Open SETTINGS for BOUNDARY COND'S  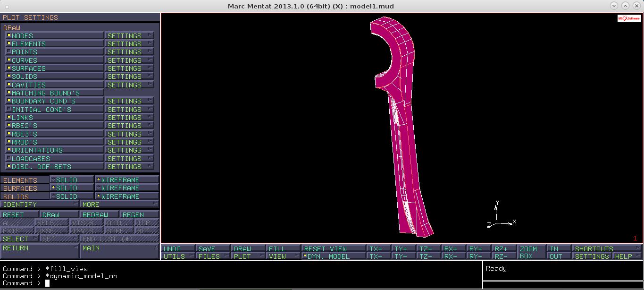(129, 101)
